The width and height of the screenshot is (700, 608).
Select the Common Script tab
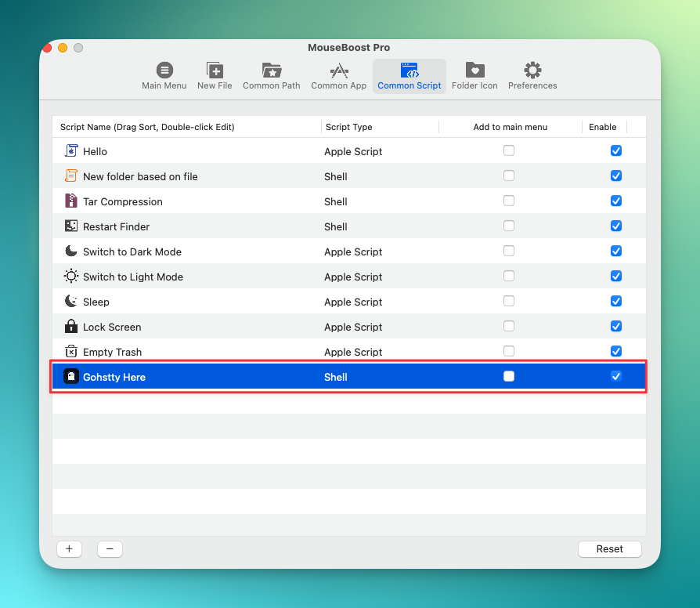coord(409,76)
